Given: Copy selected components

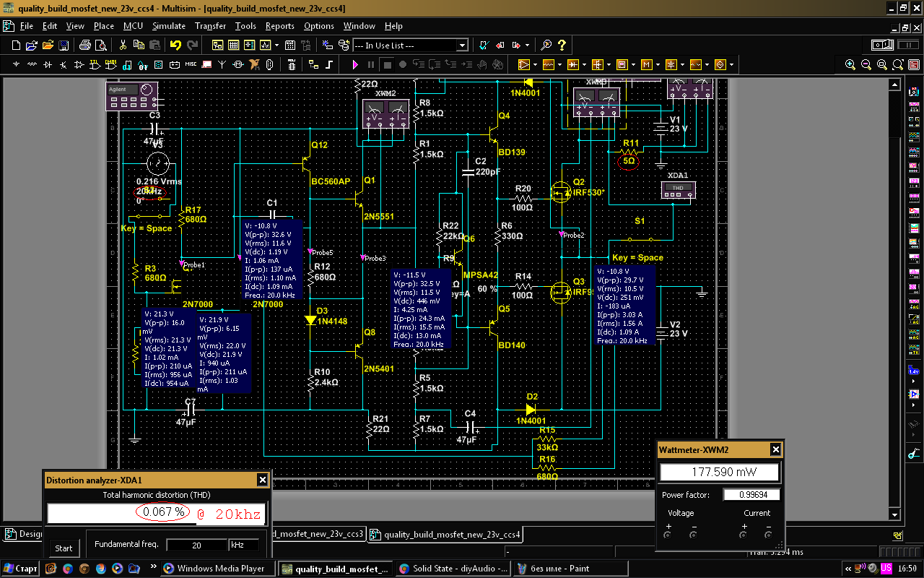Looking at the screenshot, I should pyautogui.click(x=139, y=45).
